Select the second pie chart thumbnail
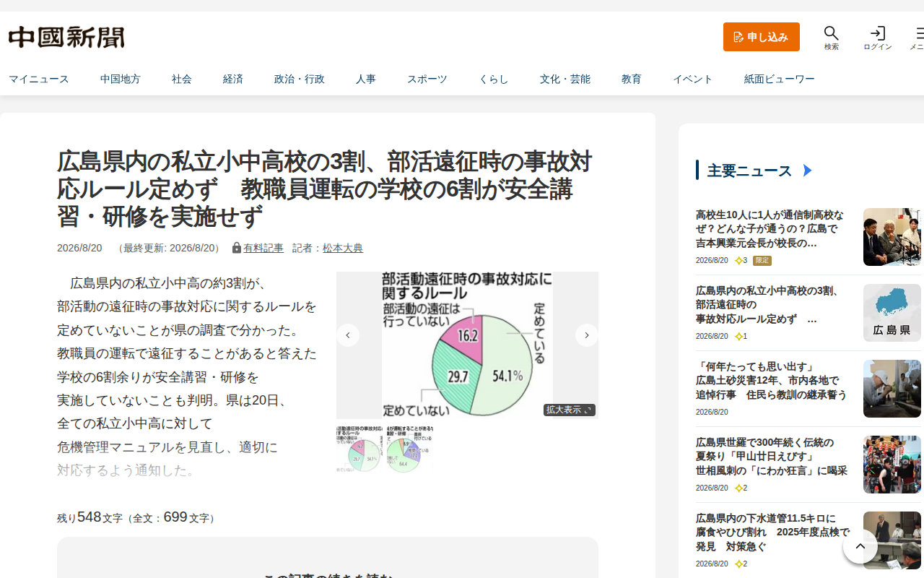The height and width of the screenshot is (578, 924). [409, 449]
